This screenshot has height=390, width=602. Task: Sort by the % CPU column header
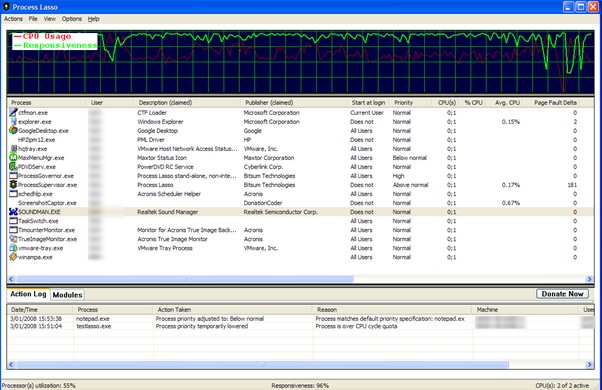pyautogui.click(x=473, y=102)
